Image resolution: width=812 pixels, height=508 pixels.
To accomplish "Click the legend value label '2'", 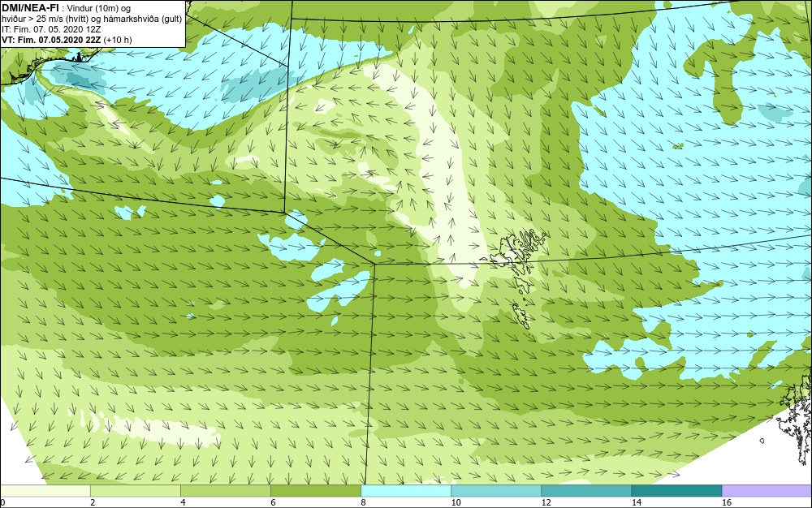I will coord(93,502).
